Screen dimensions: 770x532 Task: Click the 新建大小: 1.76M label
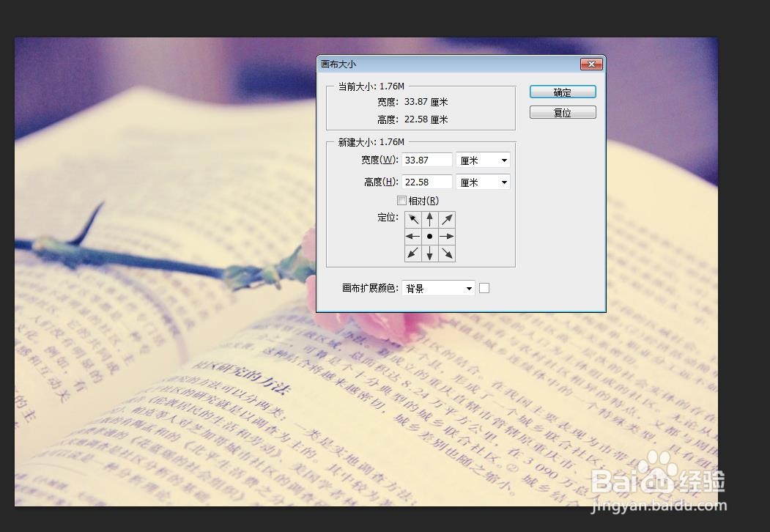point(371,142)
